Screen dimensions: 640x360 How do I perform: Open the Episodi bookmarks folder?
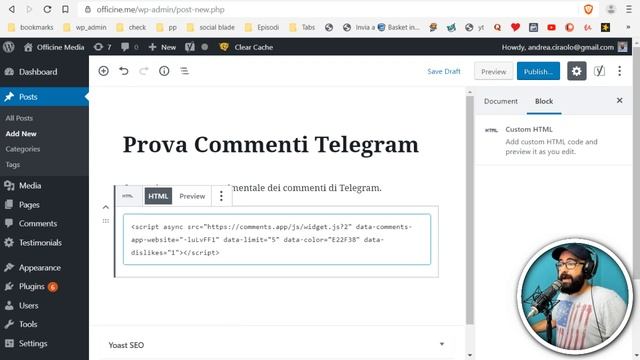tap(262, 27)
